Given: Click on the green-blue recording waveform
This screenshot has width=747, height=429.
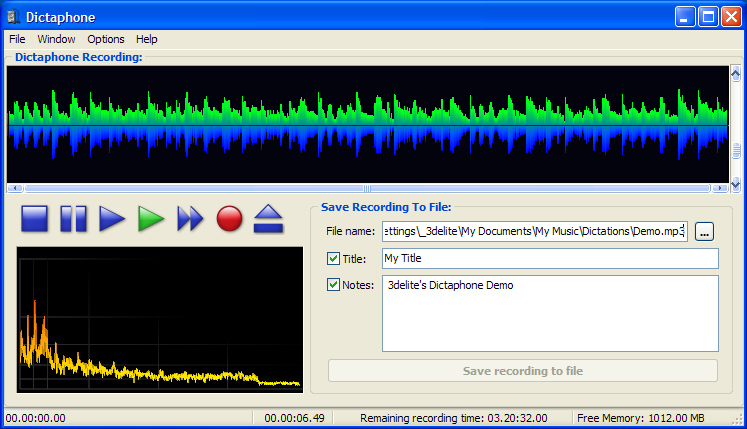Looking at the screenshot, I should [368, 124].
